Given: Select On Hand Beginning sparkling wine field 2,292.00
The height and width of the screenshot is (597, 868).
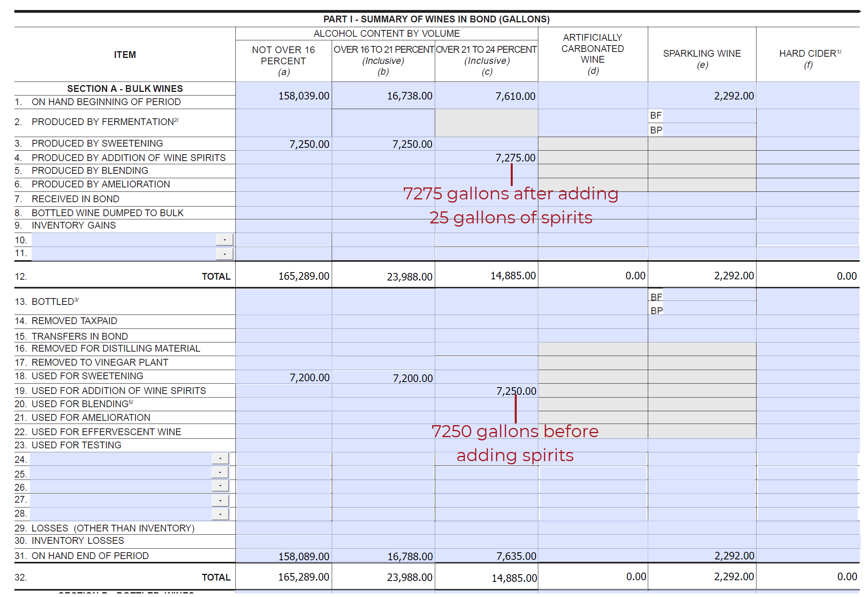Looking at the screenshot, I should (x=702, y=96).
